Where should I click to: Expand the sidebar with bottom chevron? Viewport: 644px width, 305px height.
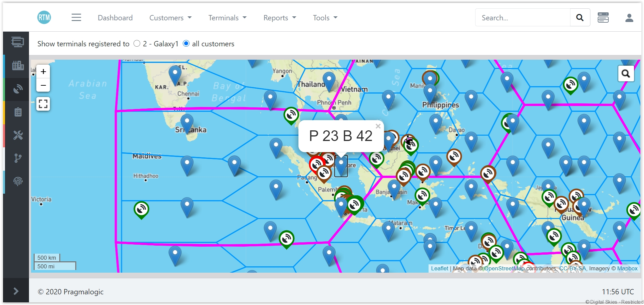(16, 291)
